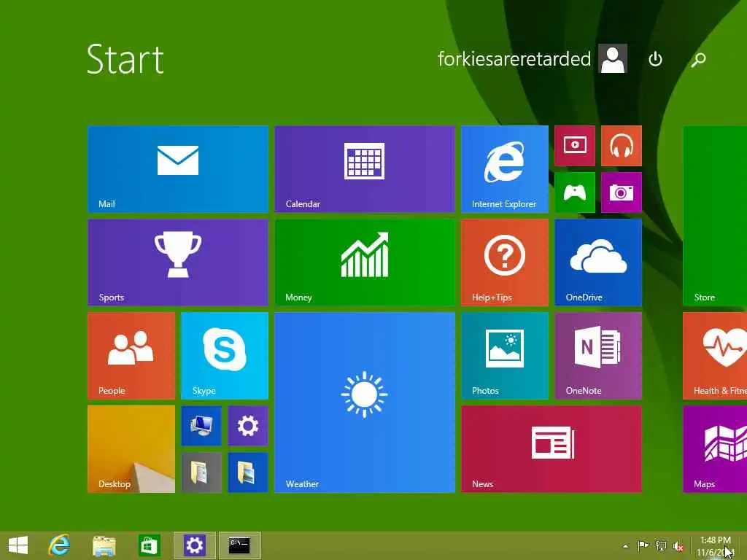This screenshot has height=560, width=747.
Task: Open the Xbox Games tile
Action: 575,192
